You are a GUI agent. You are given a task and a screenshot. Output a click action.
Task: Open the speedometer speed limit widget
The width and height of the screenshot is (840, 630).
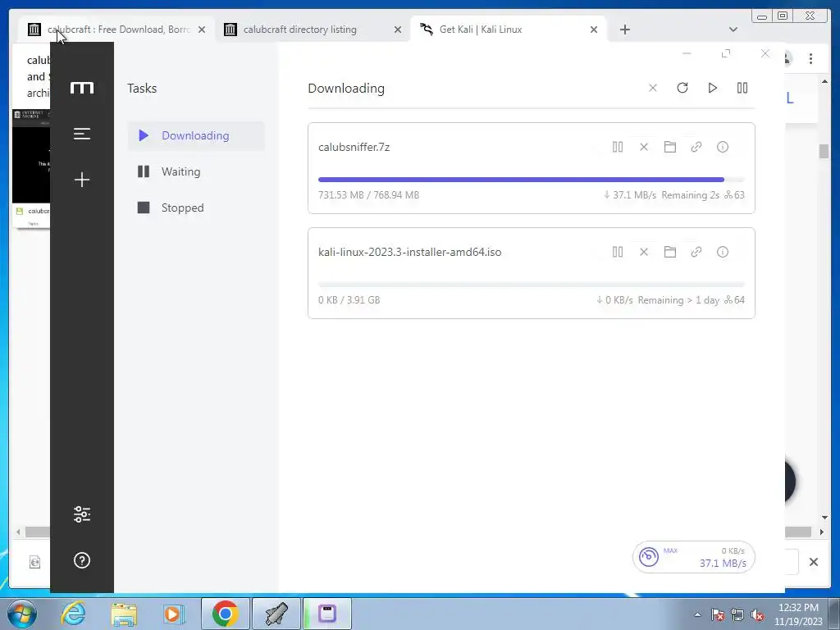click(694, 557)
